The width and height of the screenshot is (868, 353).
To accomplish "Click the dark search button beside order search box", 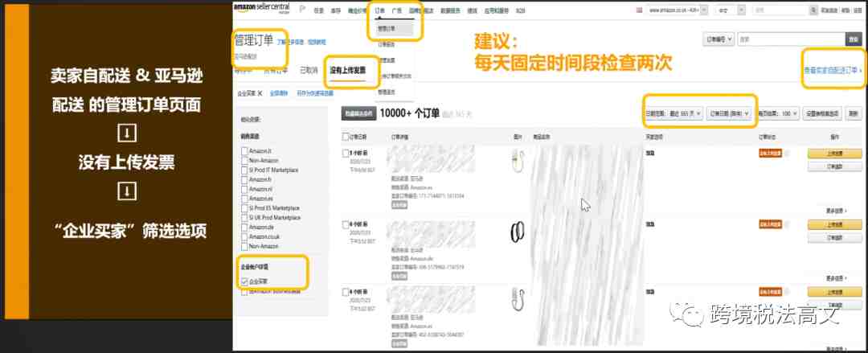I will pyautogui.click(x=853, y=39).
